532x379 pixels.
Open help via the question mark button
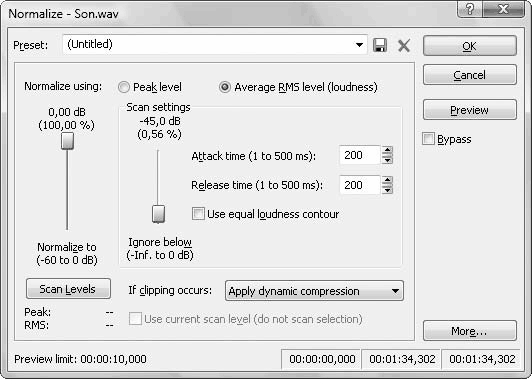(470, 9)
